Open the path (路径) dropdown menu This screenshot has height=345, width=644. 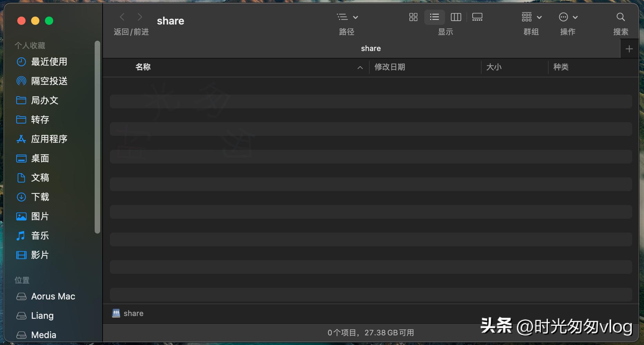tap(347, 17)
